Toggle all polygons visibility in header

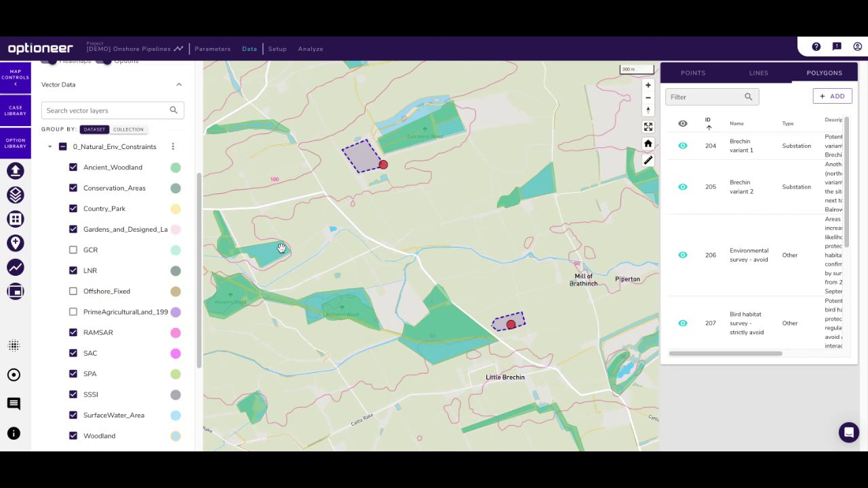(683, 123)
